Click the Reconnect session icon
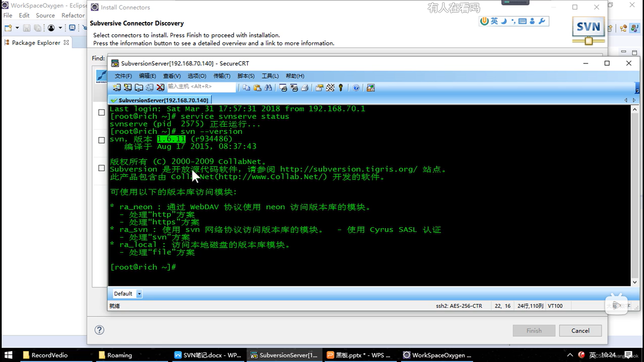Viewport: 644px width, 362px height. tap(150, 88)
